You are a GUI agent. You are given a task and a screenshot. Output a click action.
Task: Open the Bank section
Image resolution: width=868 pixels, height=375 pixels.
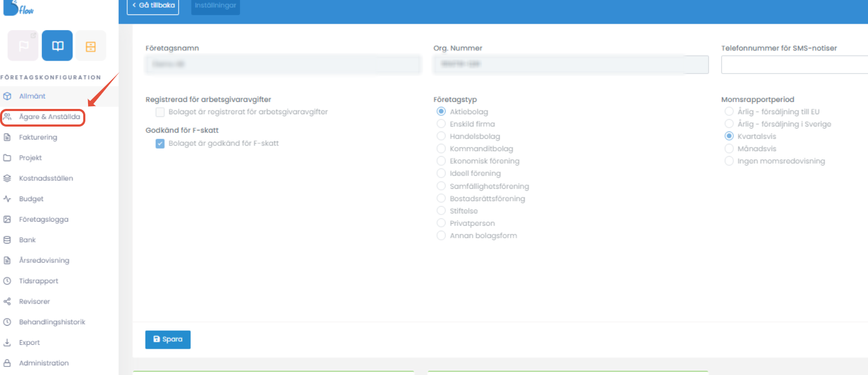click(27, 240)
